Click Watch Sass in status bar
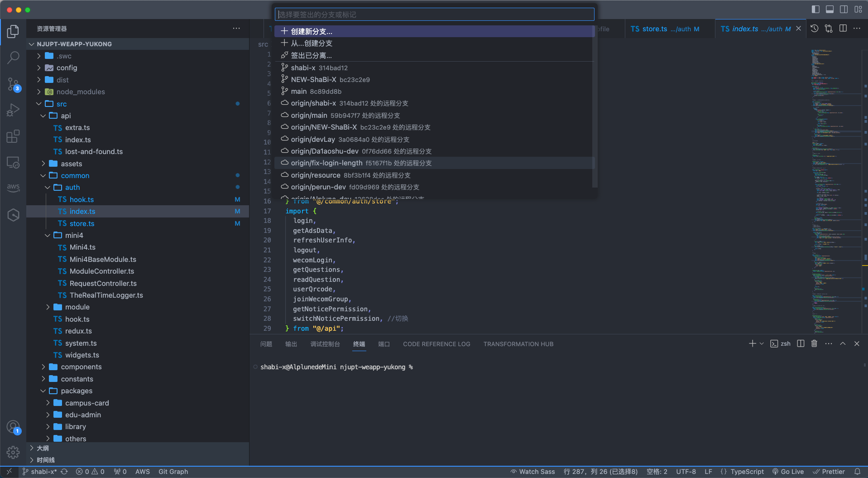This screenshot has height=478, width=868. point(532,472)
